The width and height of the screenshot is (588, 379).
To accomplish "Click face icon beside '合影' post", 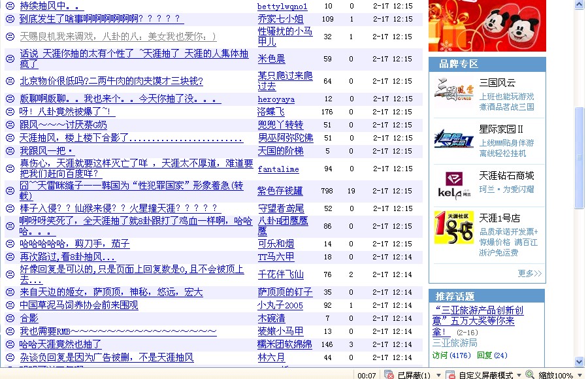I will (10, 318).
